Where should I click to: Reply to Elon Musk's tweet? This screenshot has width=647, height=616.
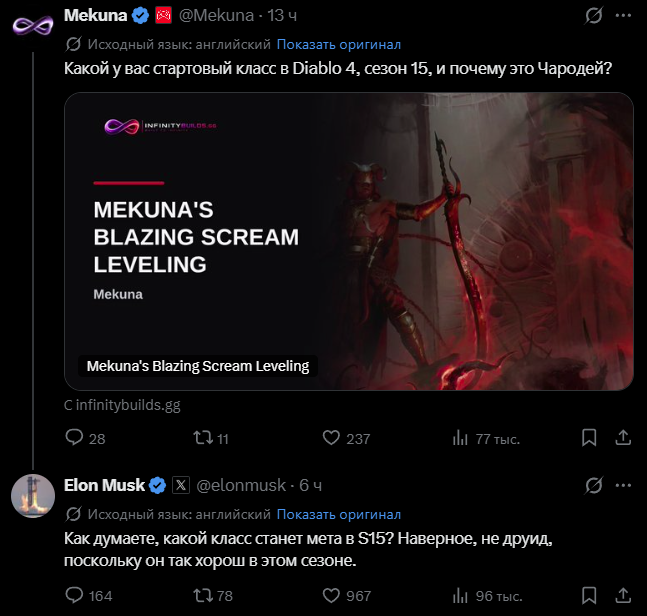[x=75, y=595]
